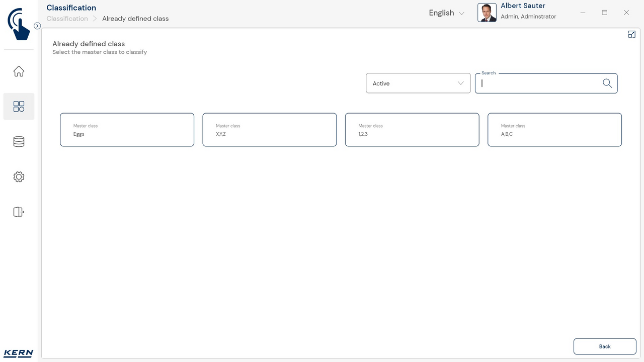Click the KERN logo at bottom left
The image size is (644, 362).
[19, 353]
